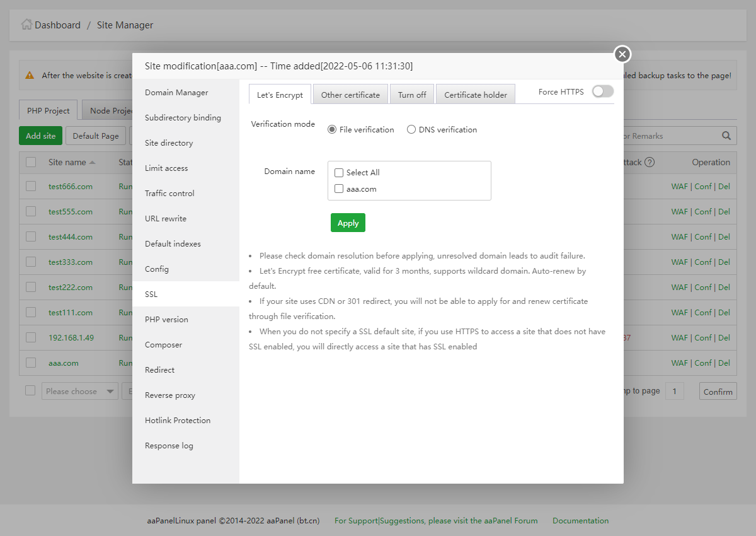Open the Certificate holder tab
This screenshot has width=756, height=536.
click(476, 95)
